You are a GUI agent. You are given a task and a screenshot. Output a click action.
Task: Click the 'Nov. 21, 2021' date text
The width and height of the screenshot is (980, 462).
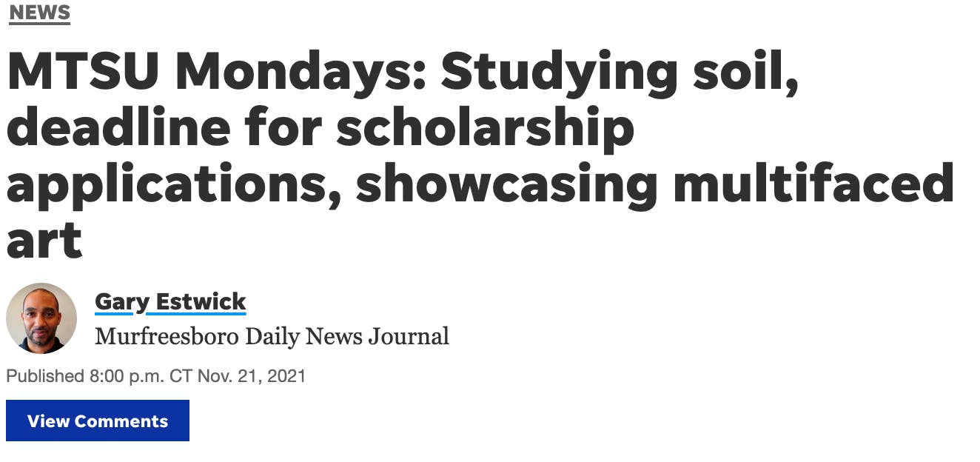tap(252, 376)
